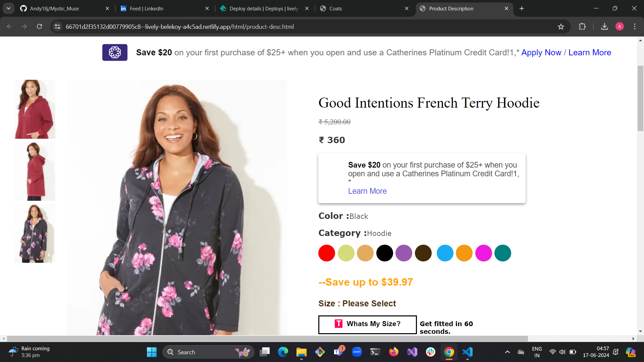
Task: Click the Learn More link in promo box
Action: coord(367,191)
